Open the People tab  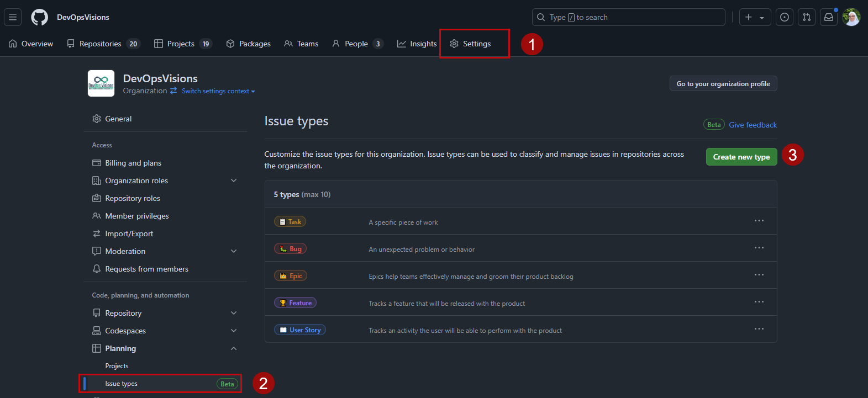pyautogui.click(x=357, y=44)
